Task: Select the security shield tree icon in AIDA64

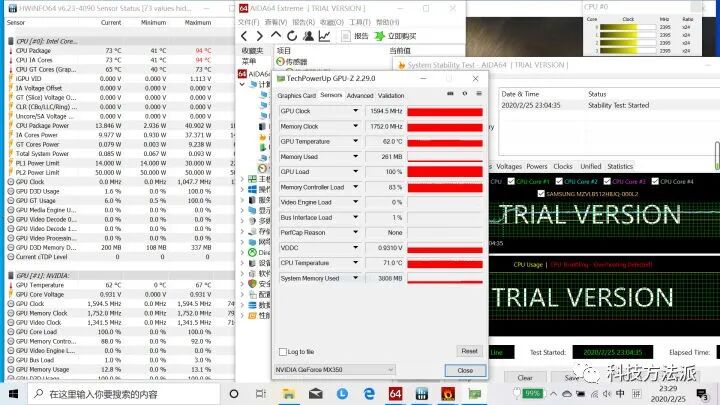Action: click(x=252, y=284)
